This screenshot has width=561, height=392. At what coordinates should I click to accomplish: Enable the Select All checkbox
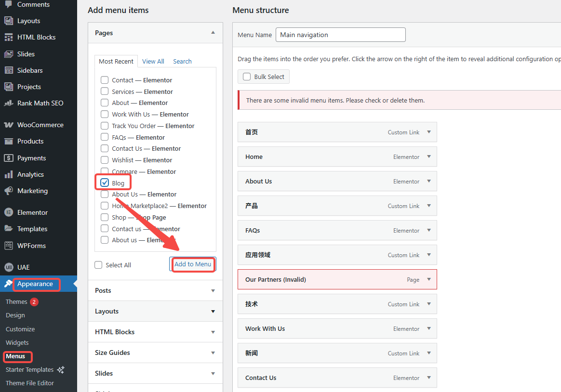(98, 264)
